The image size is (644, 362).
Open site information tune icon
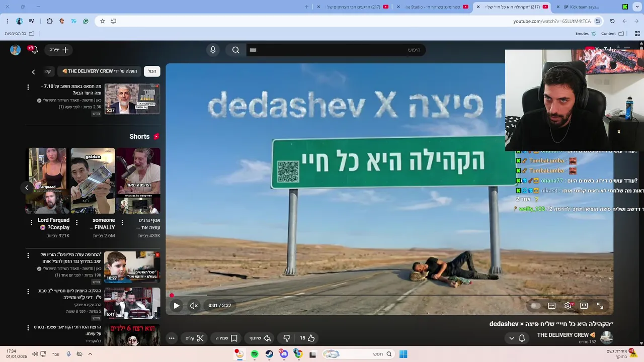pos(598,21)
